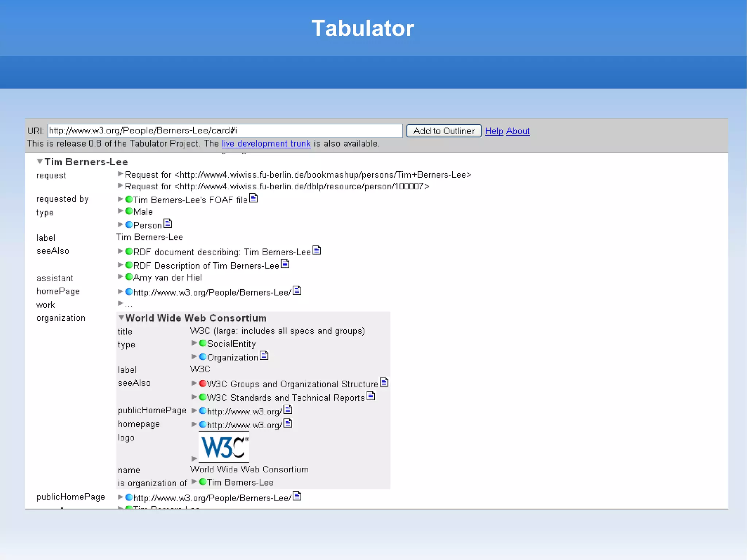Click blue dot beside Person

129,224
